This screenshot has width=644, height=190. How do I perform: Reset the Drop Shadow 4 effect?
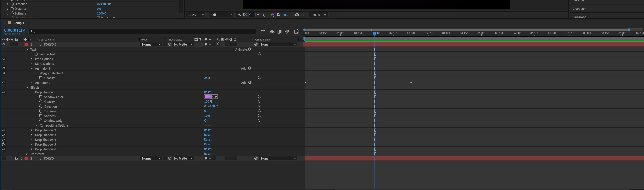point(207,139)
